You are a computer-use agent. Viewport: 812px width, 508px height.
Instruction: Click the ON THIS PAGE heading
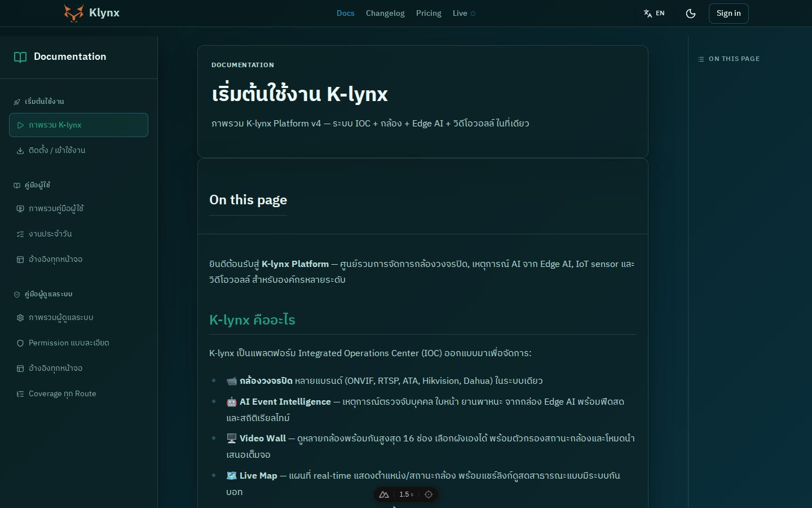point(734,59)
